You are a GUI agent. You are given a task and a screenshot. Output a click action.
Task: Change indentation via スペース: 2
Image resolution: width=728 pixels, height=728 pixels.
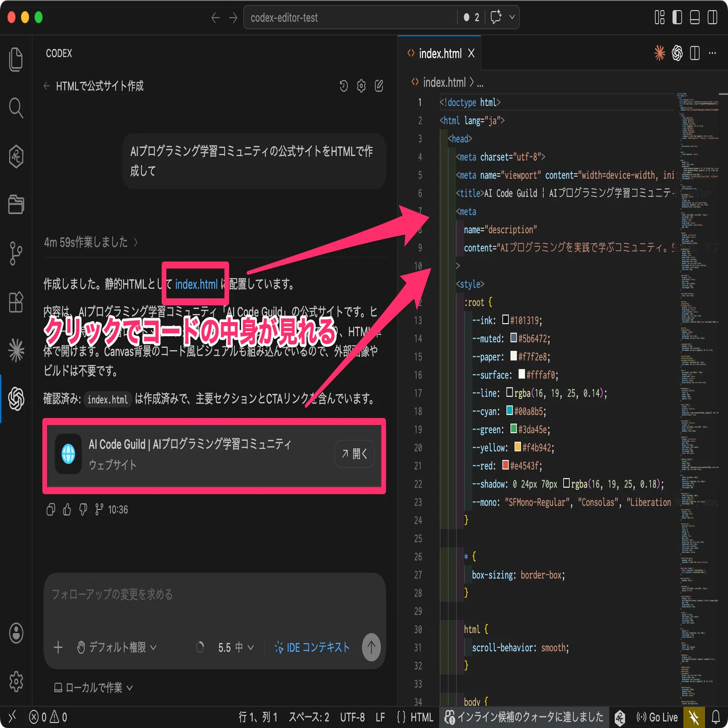coord(309,717)
